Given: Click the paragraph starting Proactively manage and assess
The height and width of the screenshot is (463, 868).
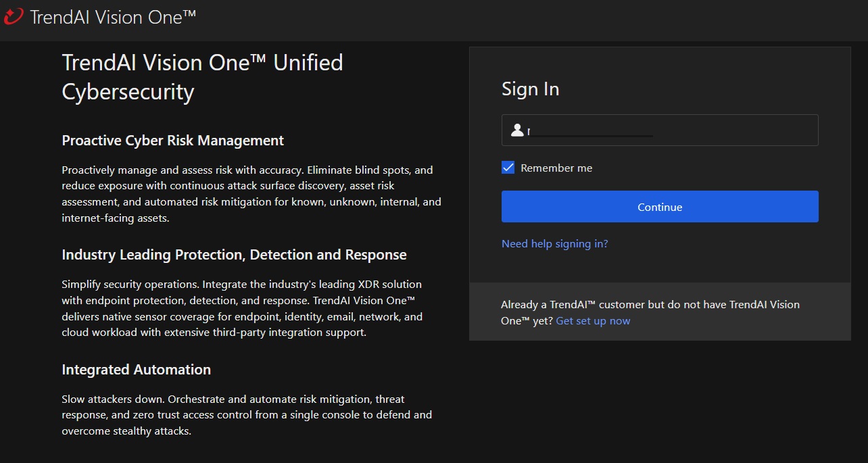Looking at the screenshot, I should coord(251,194).
